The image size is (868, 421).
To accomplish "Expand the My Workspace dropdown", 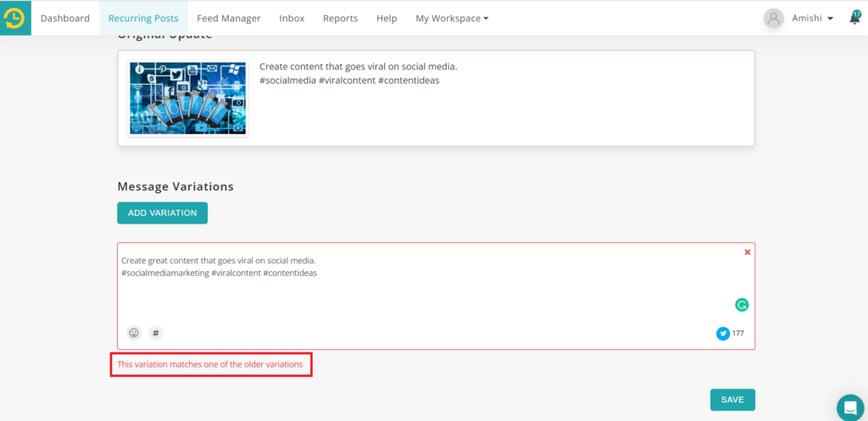I will (452, 19).
